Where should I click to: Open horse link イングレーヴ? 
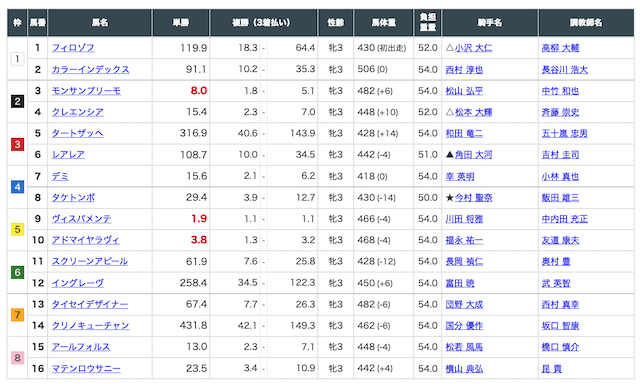78,283
